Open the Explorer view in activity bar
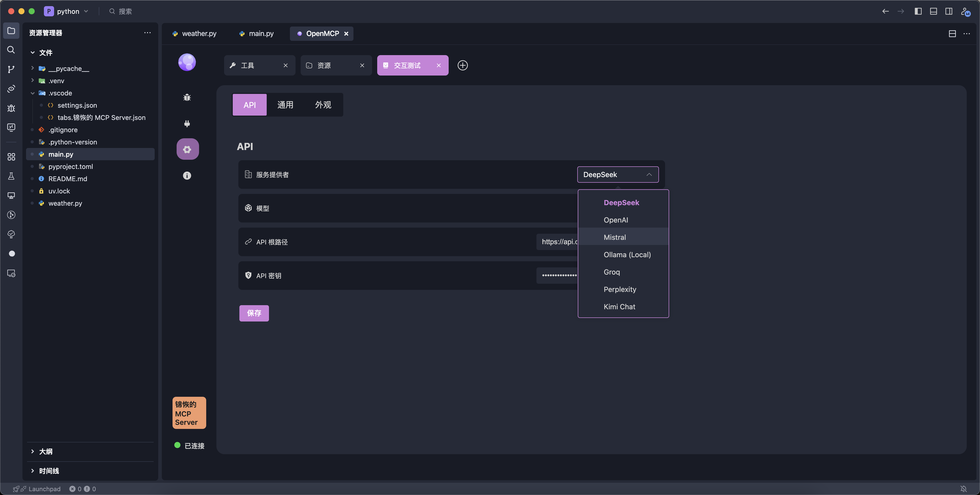This screenshot has width=980, height=495. click(11, 30)
